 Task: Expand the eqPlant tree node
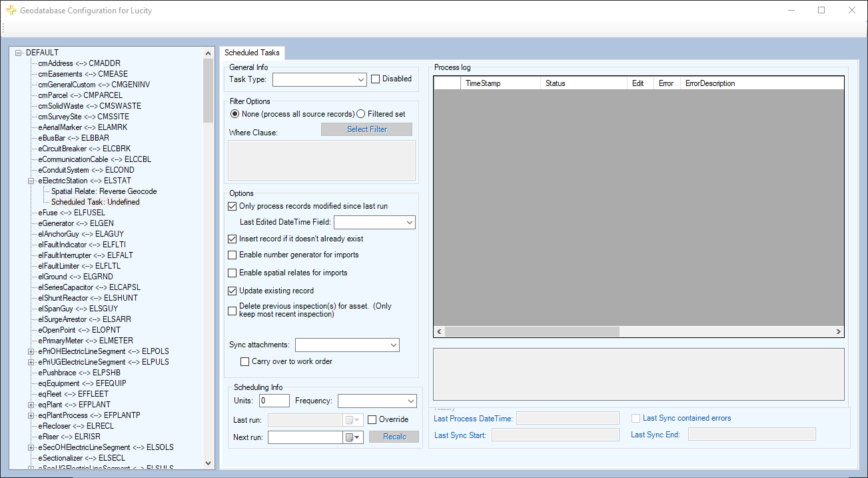pyautogui.click(x=31, y=405)
